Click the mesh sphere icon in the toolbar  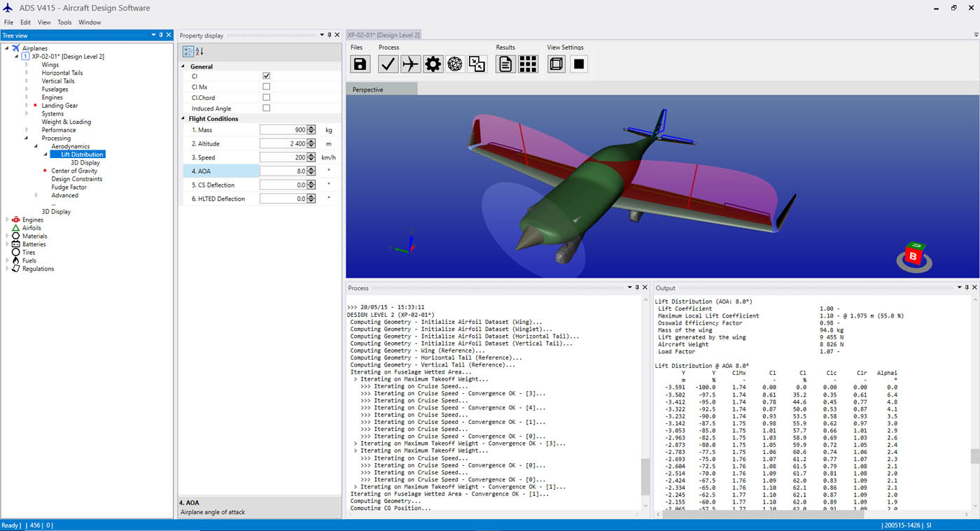pyautogui.click(x=456, y=64)
